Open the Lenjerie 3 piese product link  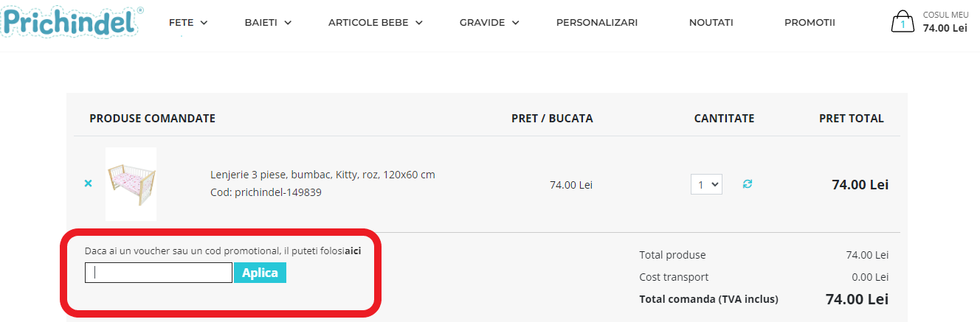pyautogui.click(x=322, y=175)
